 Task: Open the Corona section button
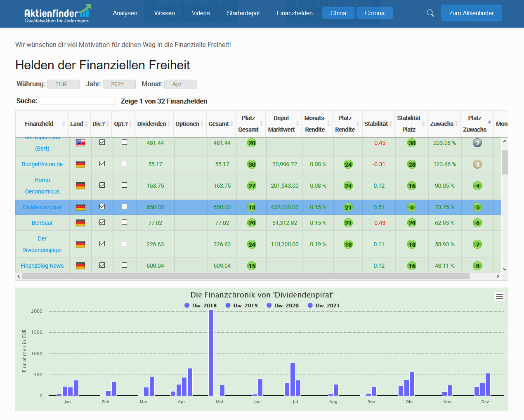click(375, 13)
